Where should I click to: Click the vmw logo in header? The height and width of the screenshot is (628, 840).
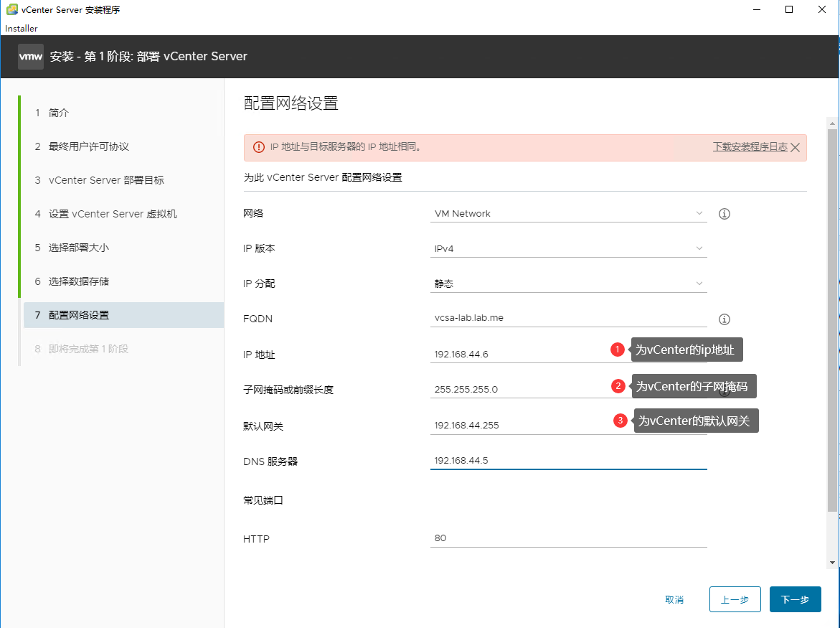tap(31, 56)
